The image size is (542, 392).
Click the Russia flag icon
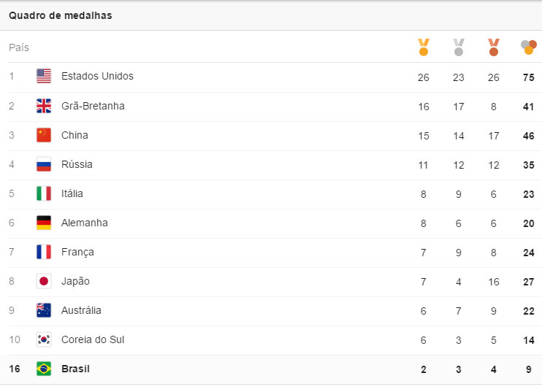(44, 164)
